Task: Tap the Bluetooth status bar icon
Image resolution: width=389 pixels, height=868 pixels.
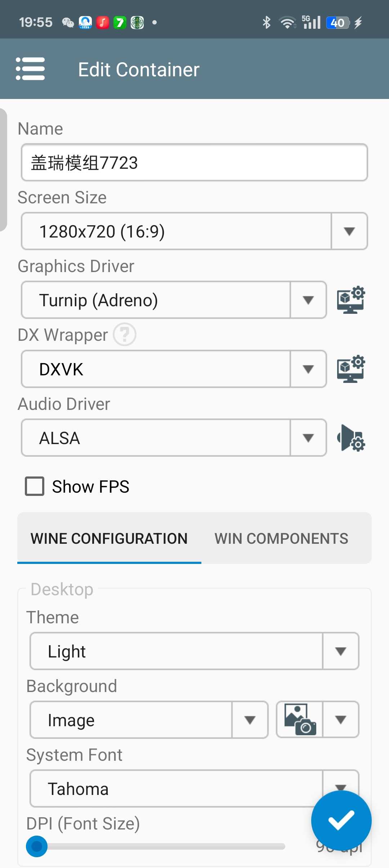Action: [267, 22]
